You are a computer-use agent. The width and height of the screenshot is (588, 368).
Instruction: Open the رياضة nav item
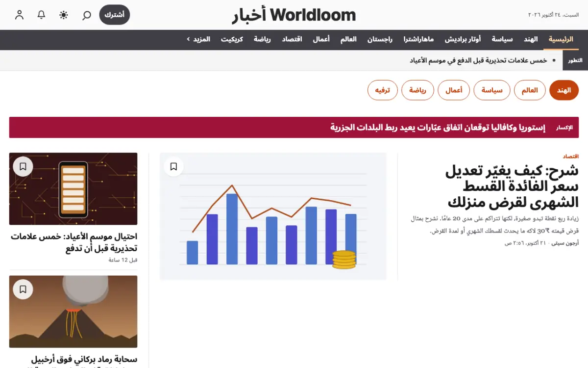[263, 39]
